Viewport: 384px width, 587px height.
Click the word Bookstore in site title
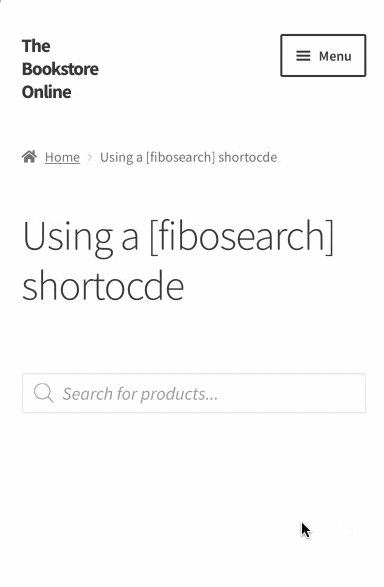click(60, 69)
